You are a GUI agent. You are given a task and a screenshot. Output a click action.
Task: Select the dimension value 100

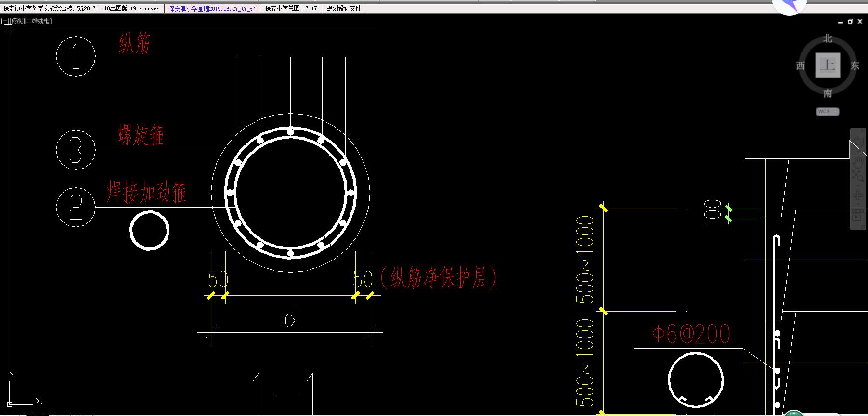click(713, 212)
